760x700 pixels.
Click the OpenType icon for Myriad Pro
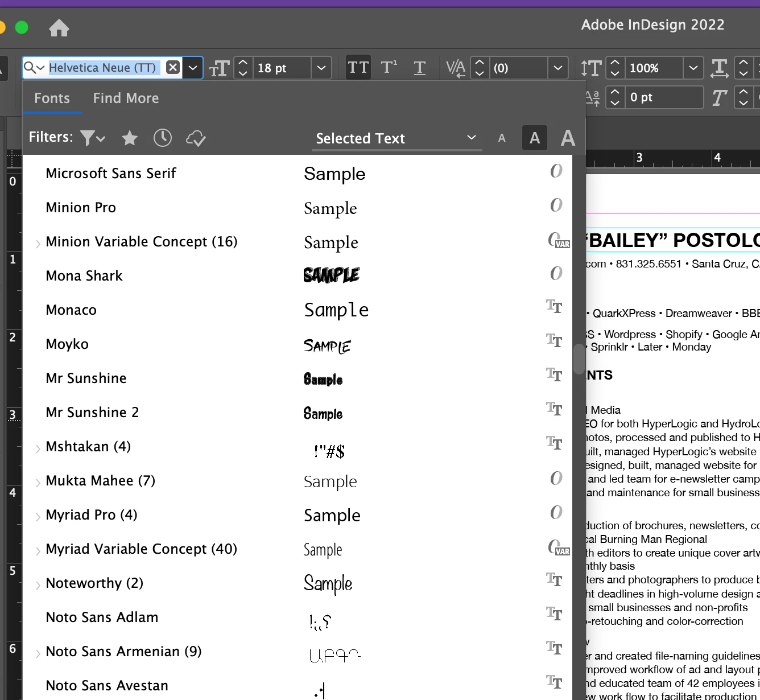coord(556,512)
